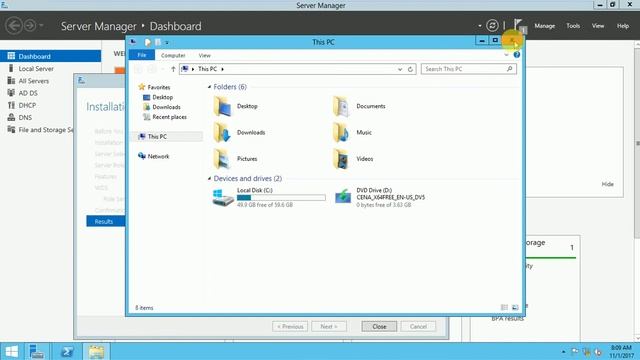Select Dashboard in Server Manager sidebar
This screenshot has height=360, width=640.
click(x=51, y=56)
